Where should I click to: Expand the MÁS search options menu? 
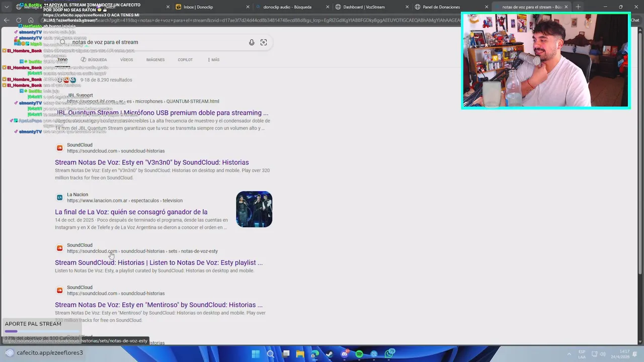click(x=213, y=60)
